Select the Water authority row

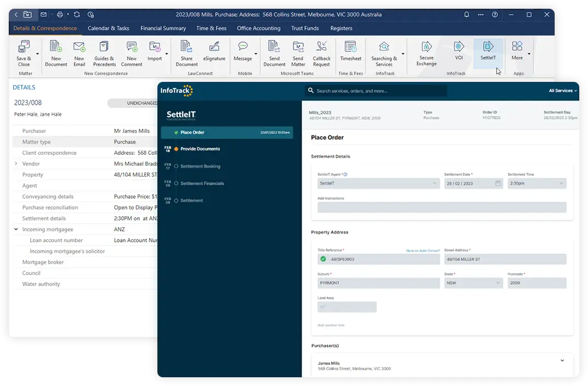85,284
